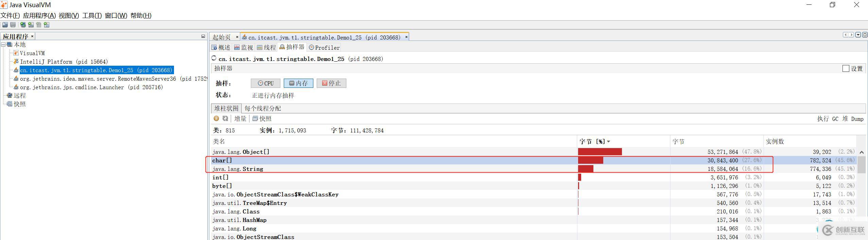Open the document list dropdown arrow
The width and height of the screenshot is (868, 240).
(858, 35)
